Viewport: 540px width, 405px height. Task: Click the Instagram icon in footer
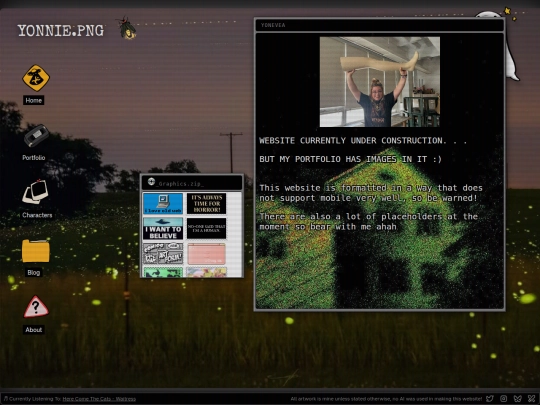[x=503, y=399]
